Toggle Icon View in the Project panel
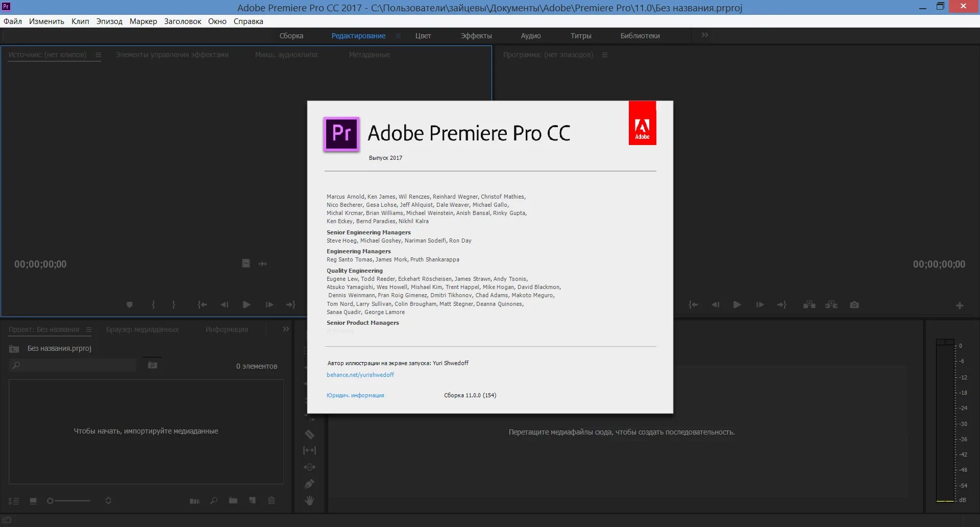 33,501
